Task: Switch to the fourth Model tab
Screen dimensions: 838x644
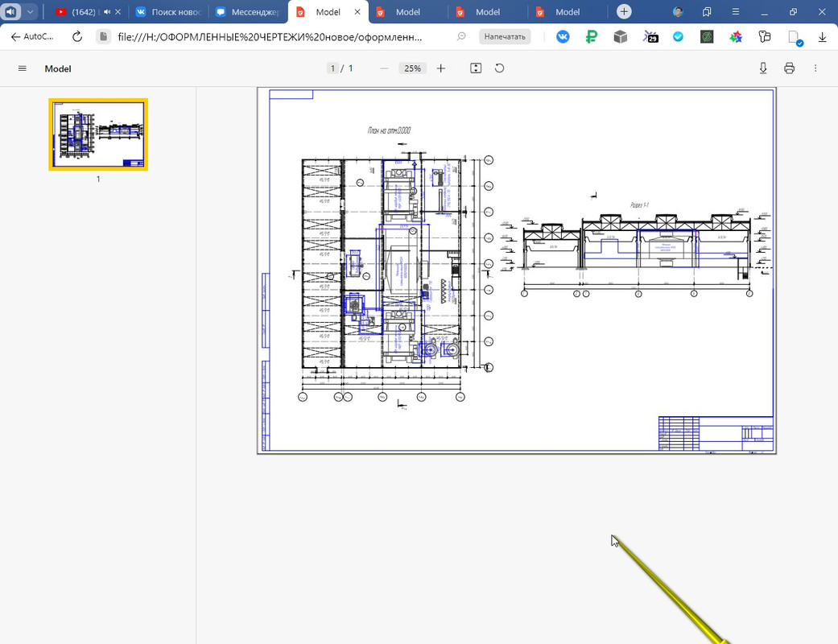Action: (567, 12)
